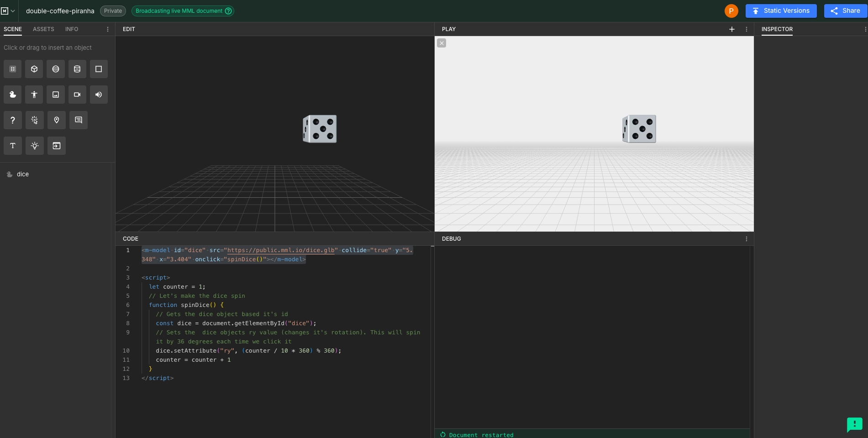Insert a sphere object into the scene
This screenshot has height=438, width=868.
pyautogui.click(x=56, y=69)
